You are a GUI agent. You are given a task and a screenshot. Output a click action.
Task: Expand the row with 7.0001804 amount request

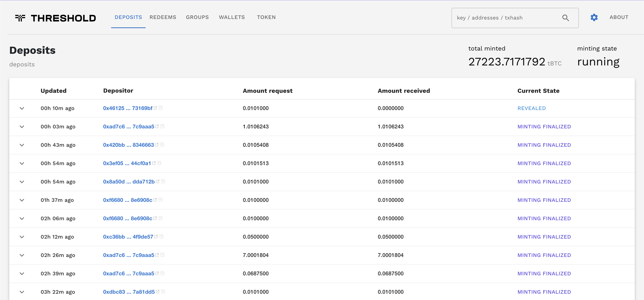[x=22, y=255]
